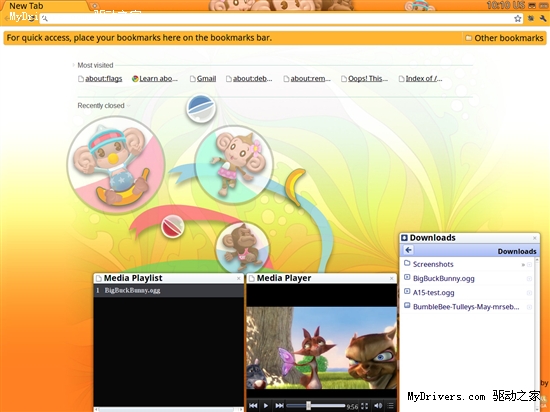Open the menu box on the Screenshots row
550x412 pixels.
tap(529, 265)
